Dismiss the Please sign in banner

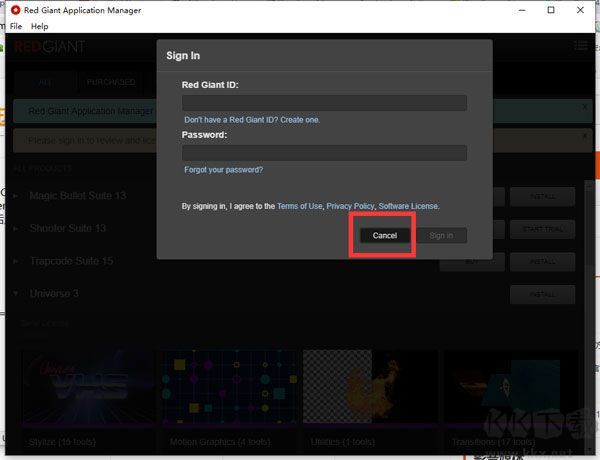click(x=585, y=135)
